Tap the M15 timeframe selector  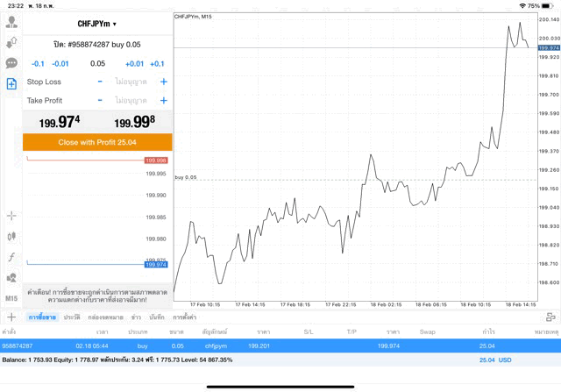[x=11, y=298]
